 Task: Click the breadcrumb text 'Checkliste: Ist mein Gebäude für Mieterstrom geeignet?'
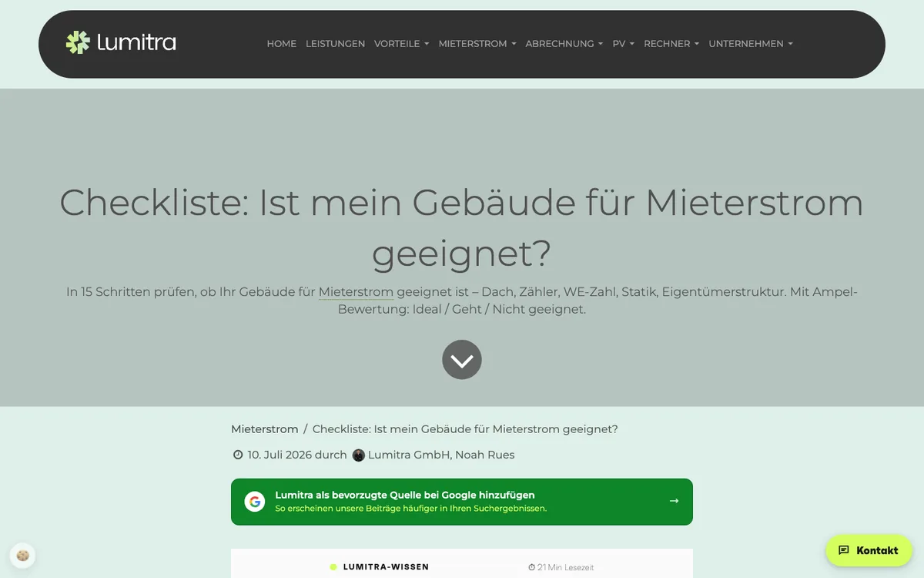(465, 429)
